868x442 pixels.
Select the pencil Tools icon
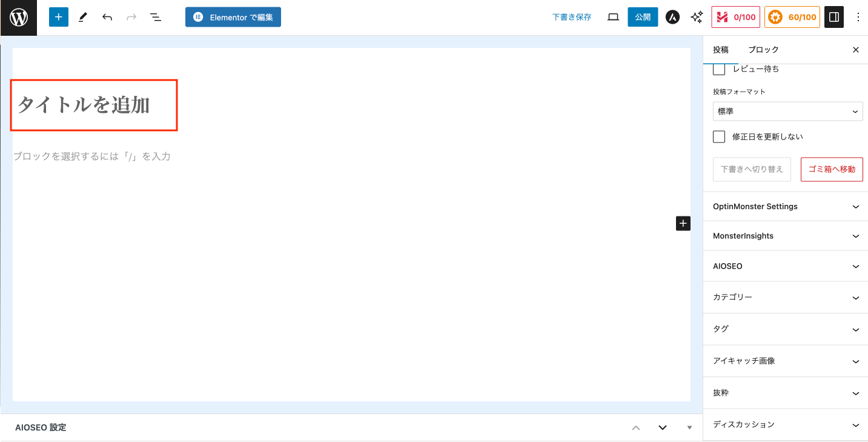tap(83, 18)
